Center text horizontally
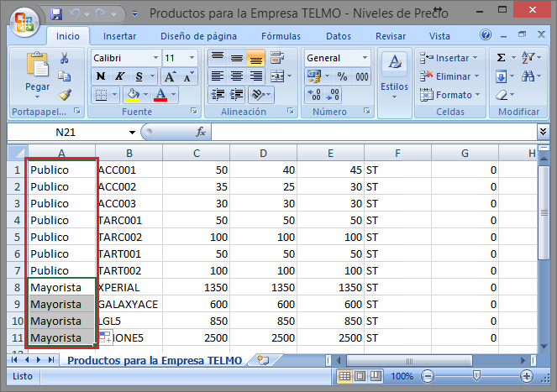Viewport: 557px width, 392px height. tap(237, 76)
